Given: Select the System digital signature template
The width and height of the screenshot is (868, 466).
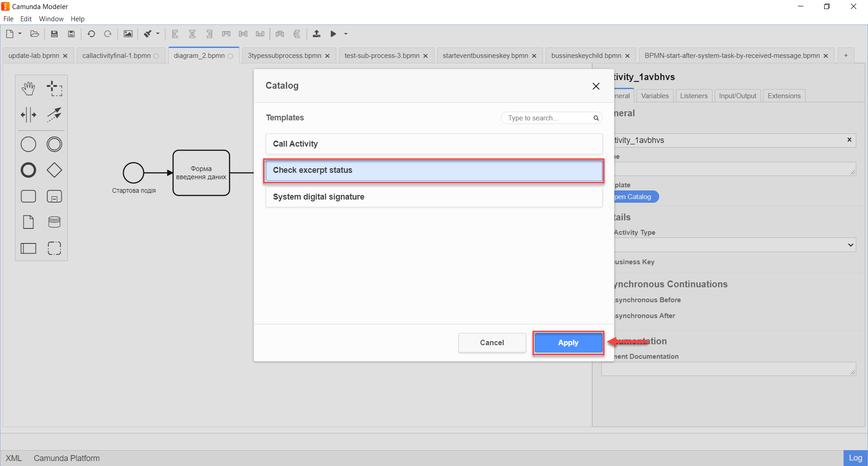Looking at the screenshot, I should click(x=434, y=197).
